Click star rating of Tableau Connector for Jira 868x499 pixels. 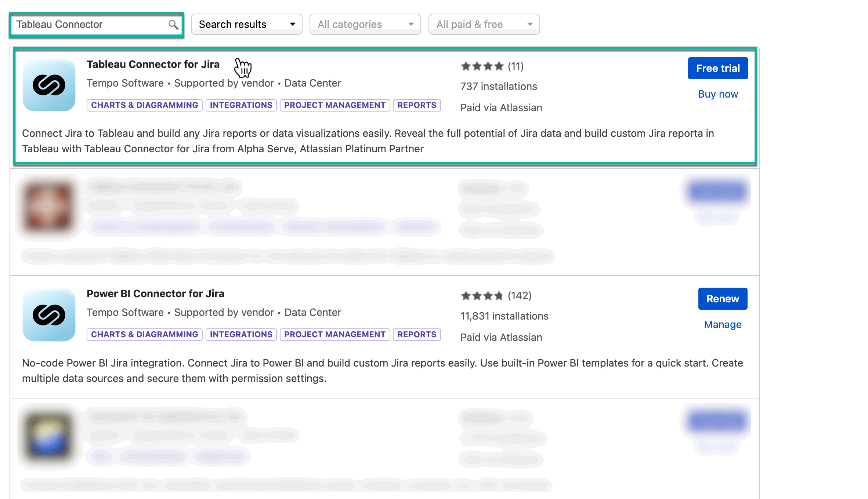[x=482, y=66]
